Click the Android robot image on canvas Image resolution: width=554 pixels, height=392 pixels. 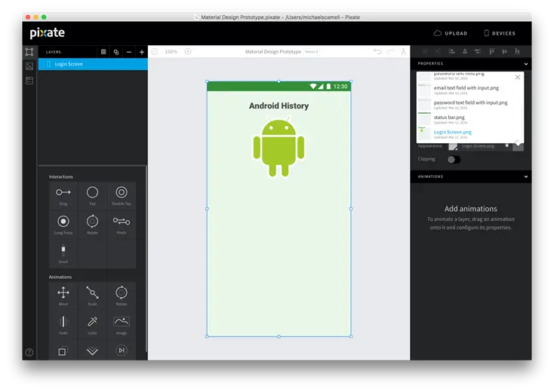coord(279,148)
